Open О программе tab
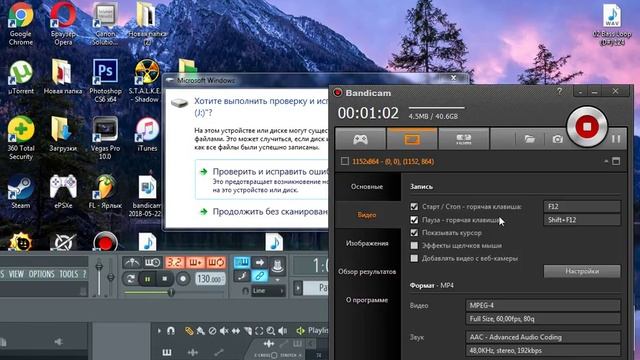Screen dimensions: 640x360 click(367, 300)
